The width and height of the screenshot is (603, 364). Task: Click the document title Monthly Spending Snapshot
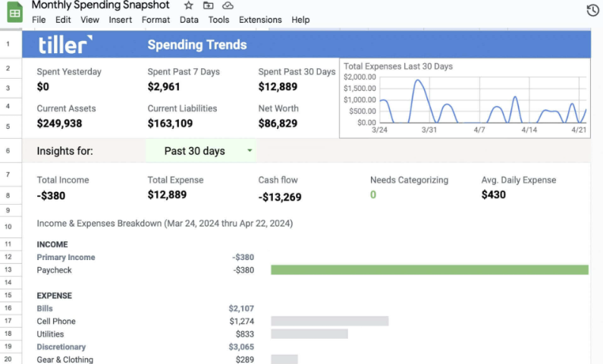coord(100,5)
